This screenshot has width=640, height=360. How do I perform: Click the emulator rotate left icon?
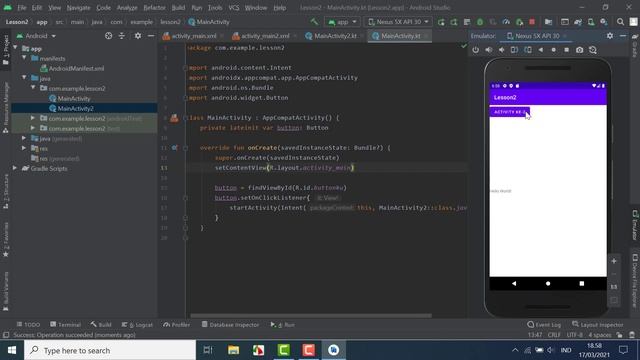click(x=514, y=50)
